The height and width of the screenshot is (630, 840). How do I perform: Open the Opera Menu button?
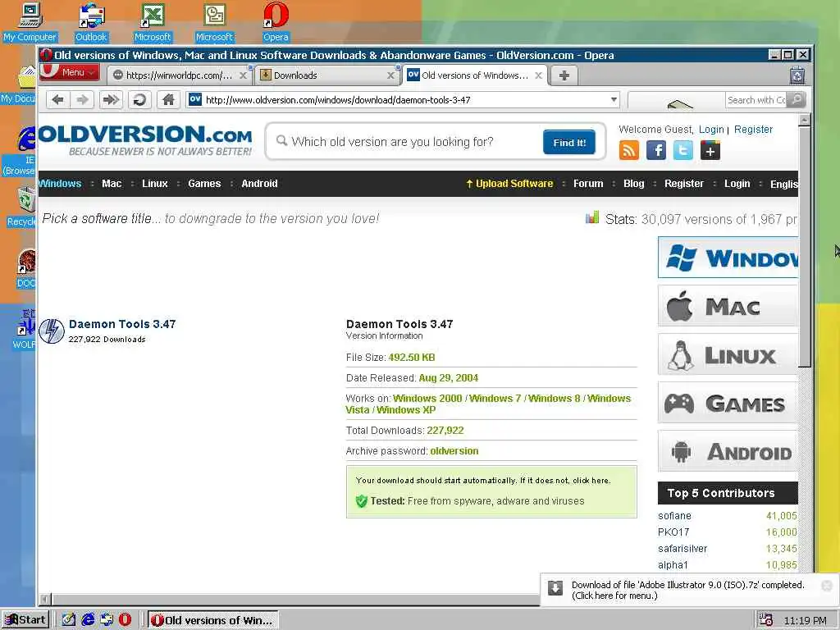[70, 72]
